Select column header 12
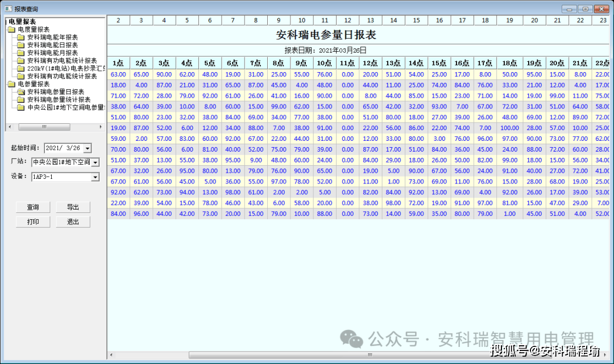 pos(348,20)
